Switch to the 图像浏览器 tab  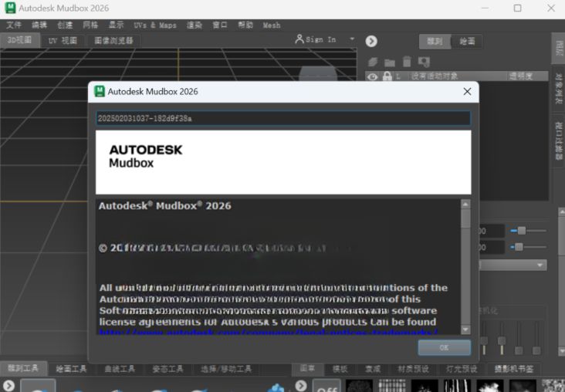pos(113,41)
